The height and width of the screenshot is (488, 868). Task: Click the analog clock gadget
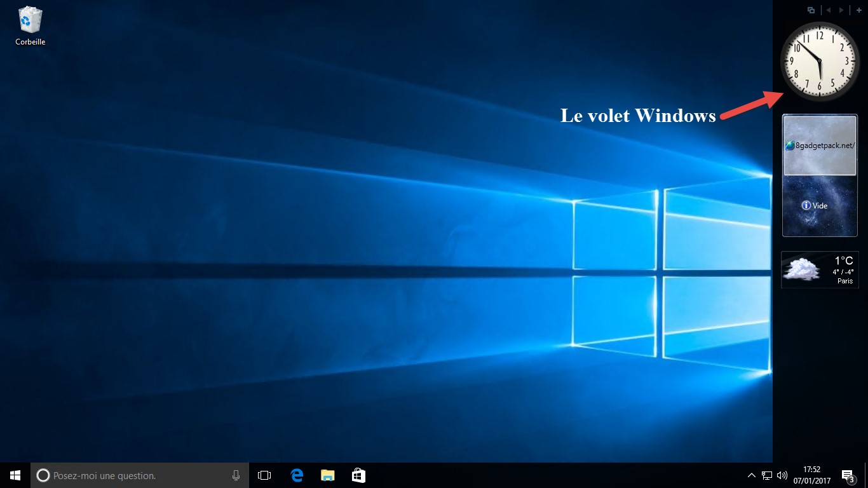pos(820,62)
